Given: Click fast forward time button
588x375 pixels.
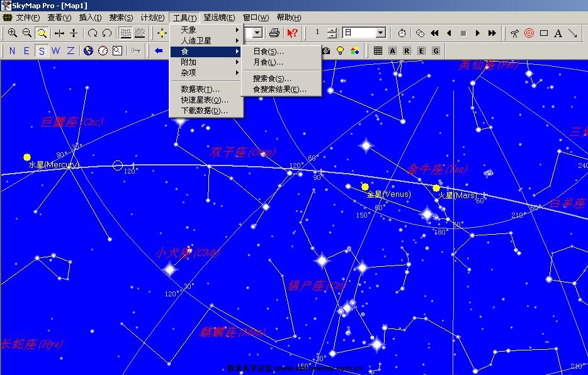Looking at the screenshot, I should pyautogui.click(x=492, y=33).
